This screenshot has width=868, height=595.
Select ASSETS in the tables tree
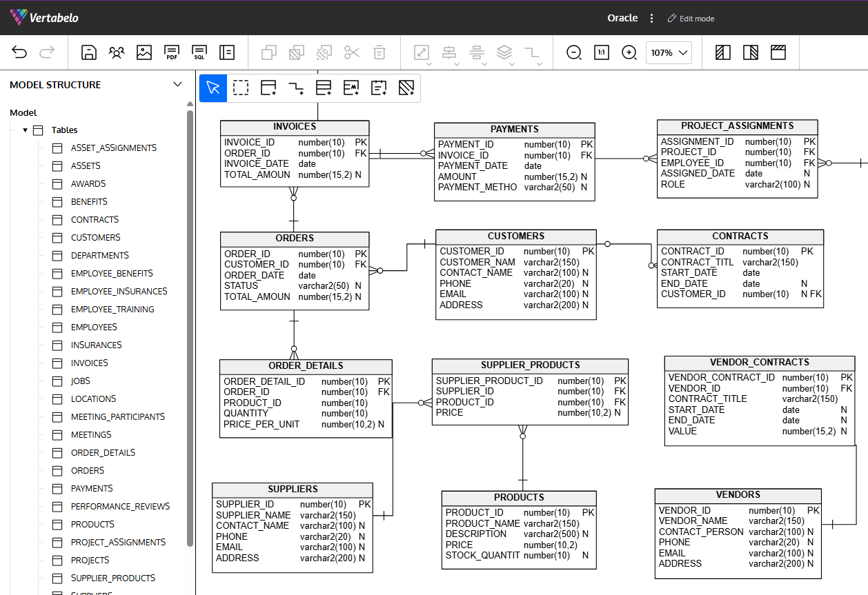[x=86, y=165]
